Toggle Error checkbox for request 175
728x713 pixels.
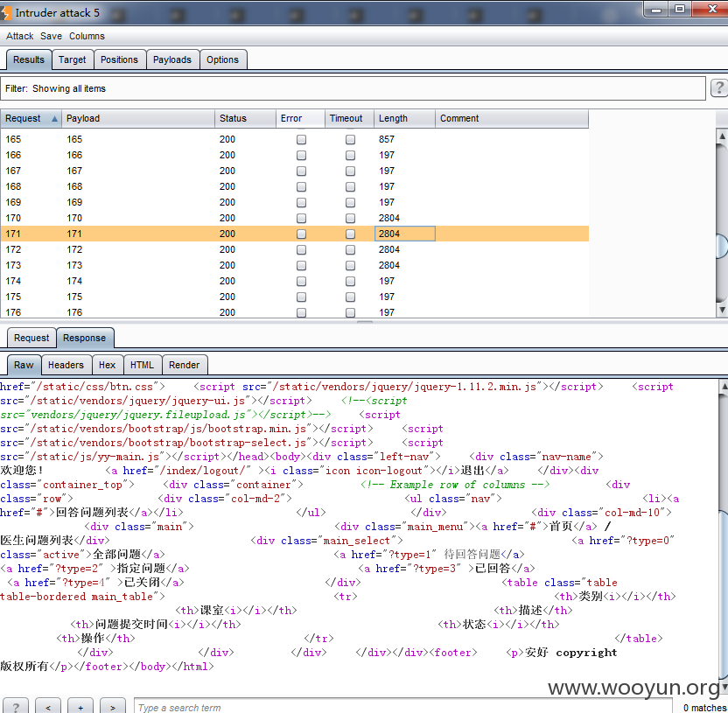pyautogui.click(x=301, y=297)
